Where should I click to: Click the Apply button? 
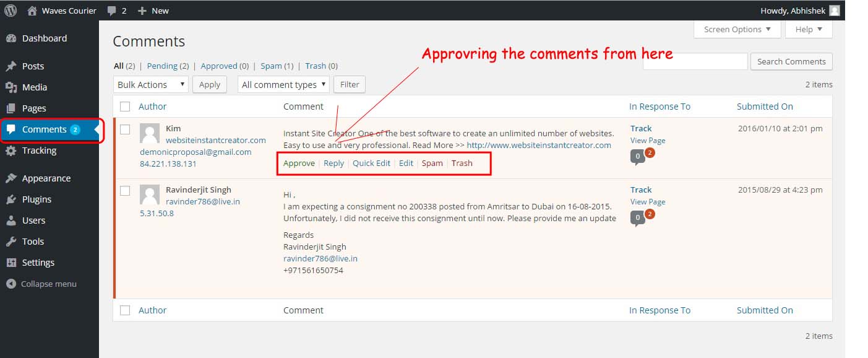coord(210,84)
